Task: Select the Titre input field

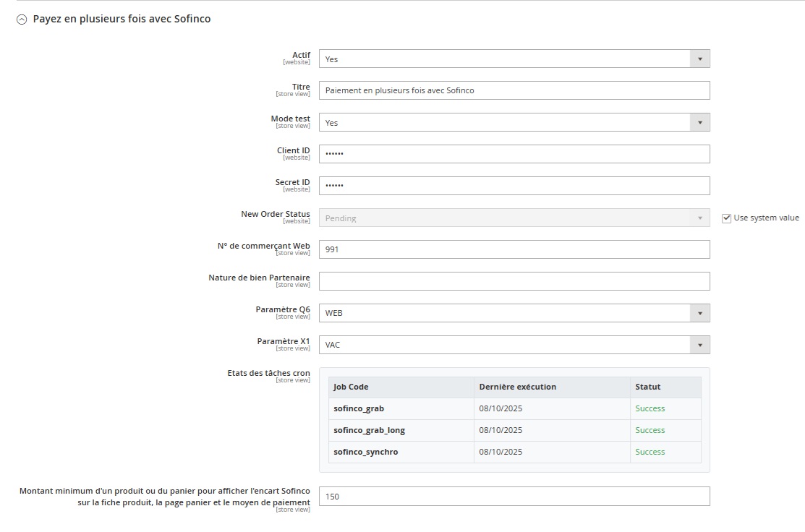Action: pyautogui.click(x=514, y=90)
